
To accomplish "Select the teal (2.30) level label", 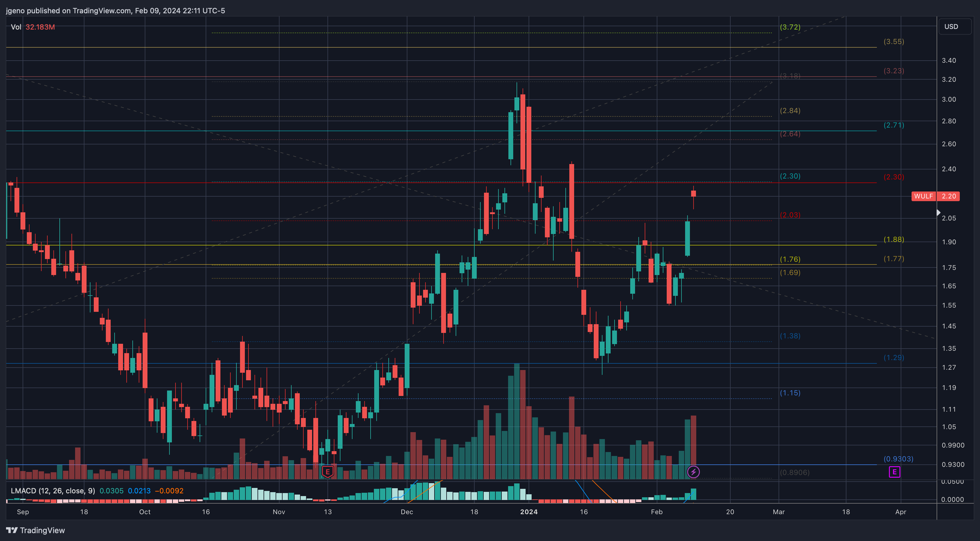I will coord(790,176).
